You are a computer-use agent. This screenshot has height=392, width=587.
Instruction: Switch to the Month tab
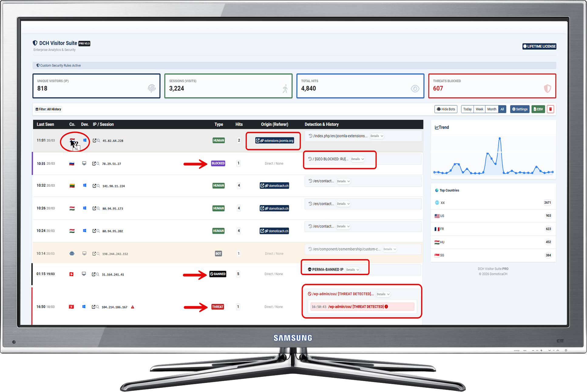(x=491, y=109)
